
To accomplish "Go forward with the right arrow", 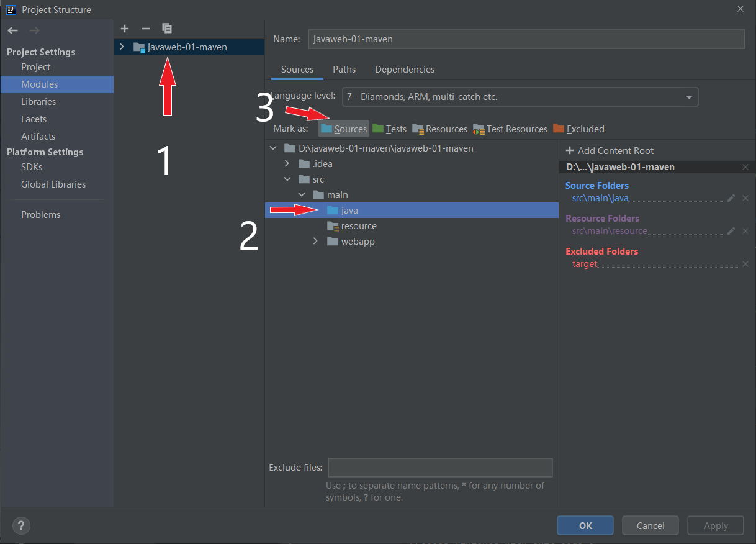I will [x=34, y=30].
